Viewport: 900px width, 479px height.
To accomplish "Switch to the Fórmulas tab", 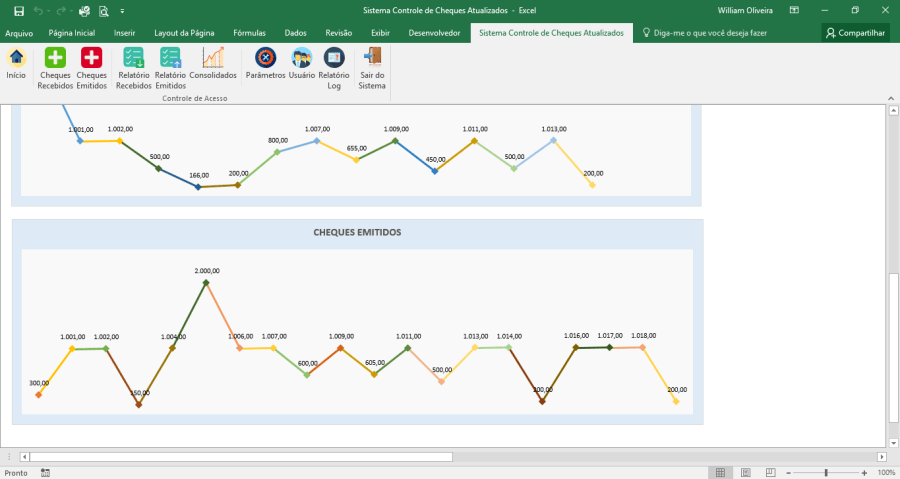I will (250, 33).
